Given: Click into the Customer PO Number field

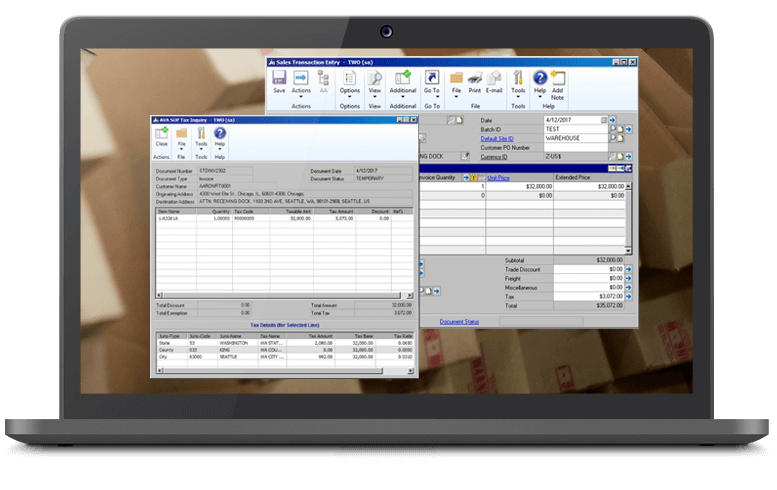Looking at the screenshot, I should (582, 147).
